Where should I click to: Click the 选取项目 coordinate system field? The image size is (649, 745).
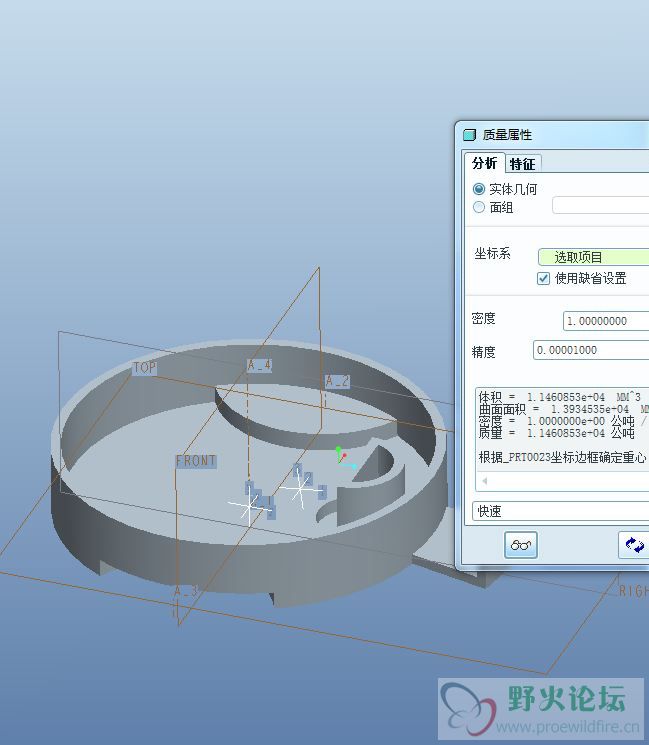(593, 257)
